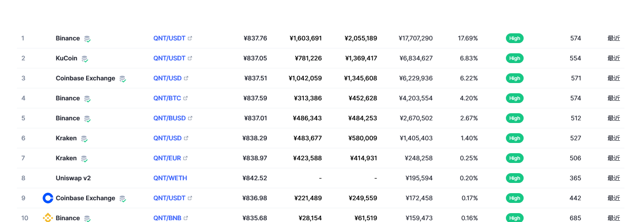Click 最近 in the Kraken QNT/EUR row

pos(614,158)
